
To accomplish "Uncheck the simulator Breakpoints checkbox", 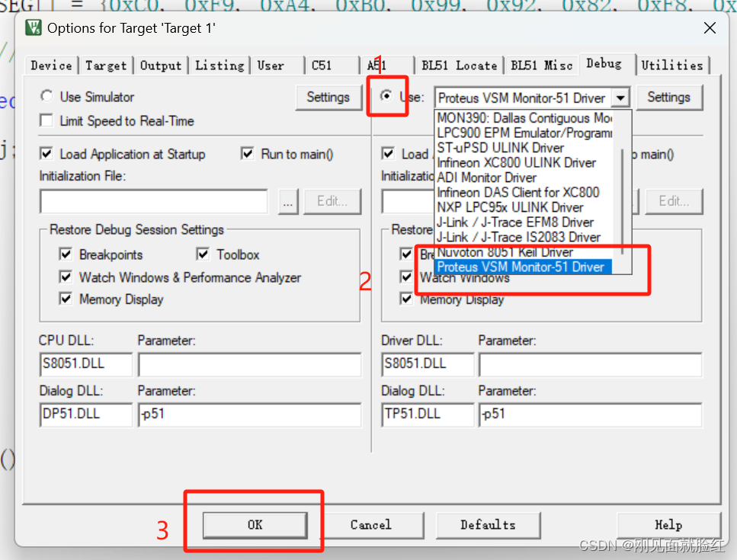I will (x=66, y=254).
